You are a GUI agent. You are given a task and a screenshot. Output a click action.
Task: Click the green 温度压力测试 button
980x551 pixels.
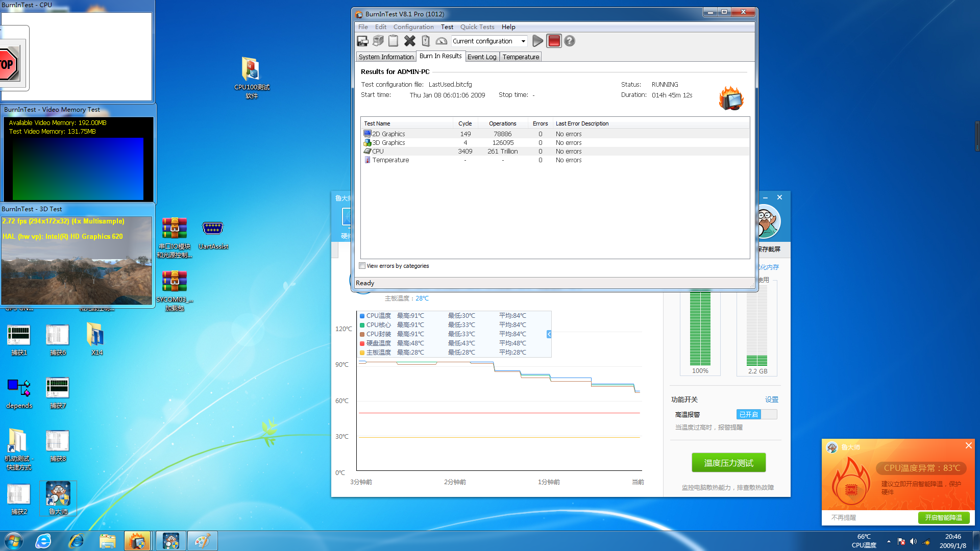point(728,463)
